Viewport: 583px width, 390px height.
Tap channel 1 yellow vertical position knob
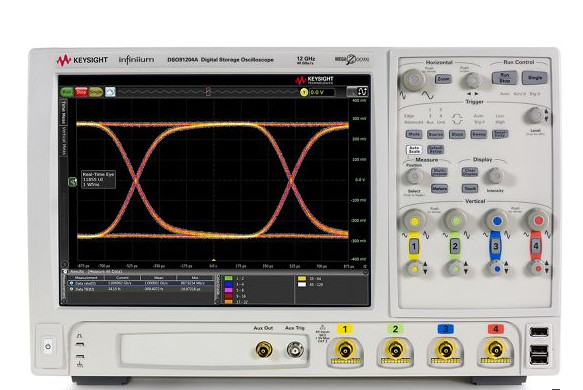[x=413, y=268]
